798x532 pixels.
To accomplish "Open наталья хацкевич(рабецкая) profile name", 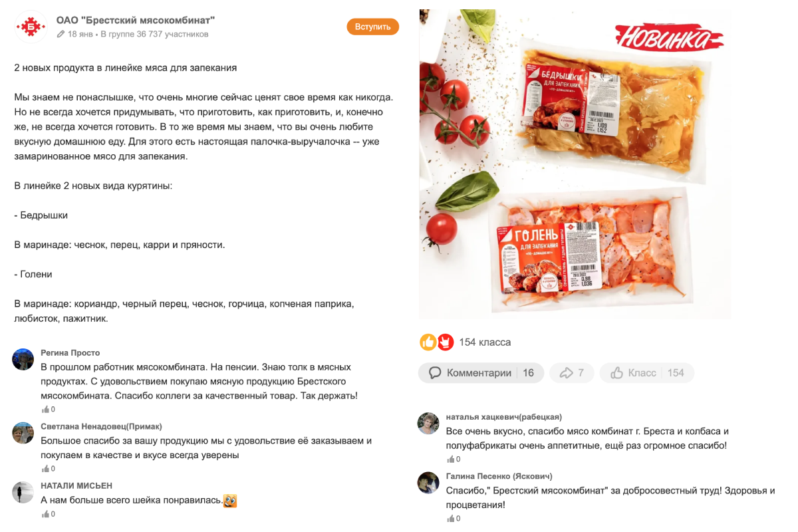I will [x=503, y=417].
